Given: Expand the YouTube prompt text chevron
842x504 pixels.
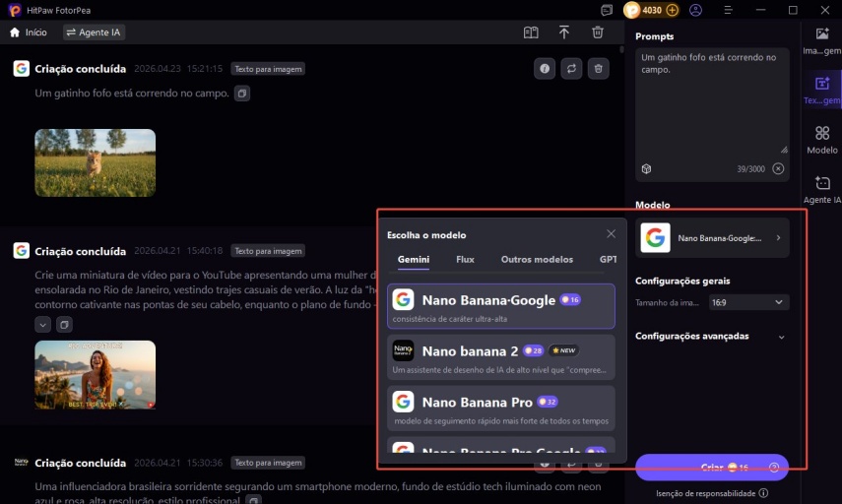Looking at the screenshot, I should [x=43, y=325].
